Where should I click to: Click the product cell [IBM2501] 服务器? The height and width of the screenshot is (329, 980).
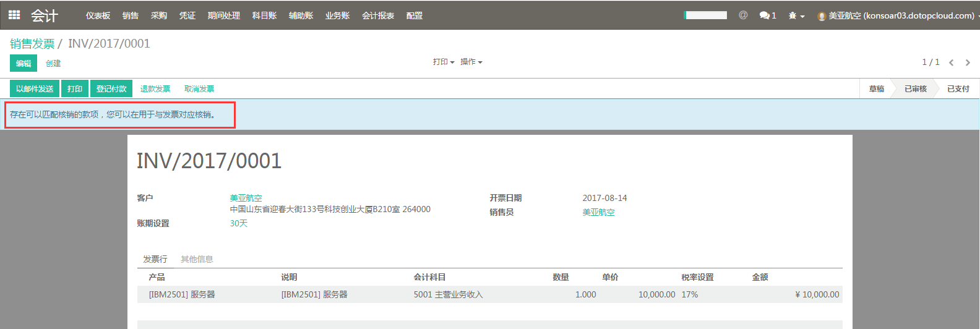pos(182,294)
